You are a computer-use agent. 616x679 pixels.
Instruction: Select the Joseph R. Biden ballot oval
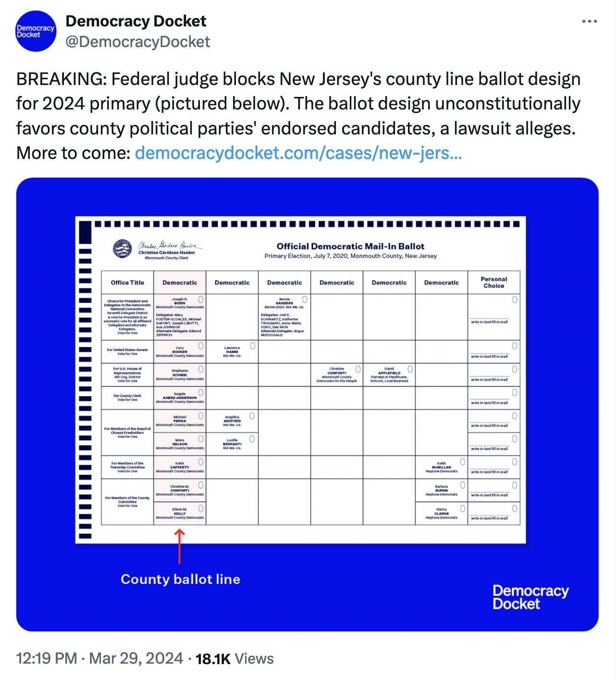[200, 300]
